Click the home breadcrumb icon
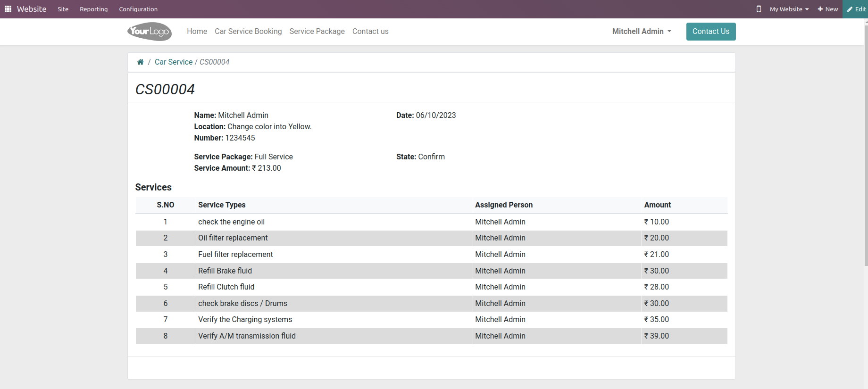This screenshot has height=389, width=868. click(x=140, y=62)
